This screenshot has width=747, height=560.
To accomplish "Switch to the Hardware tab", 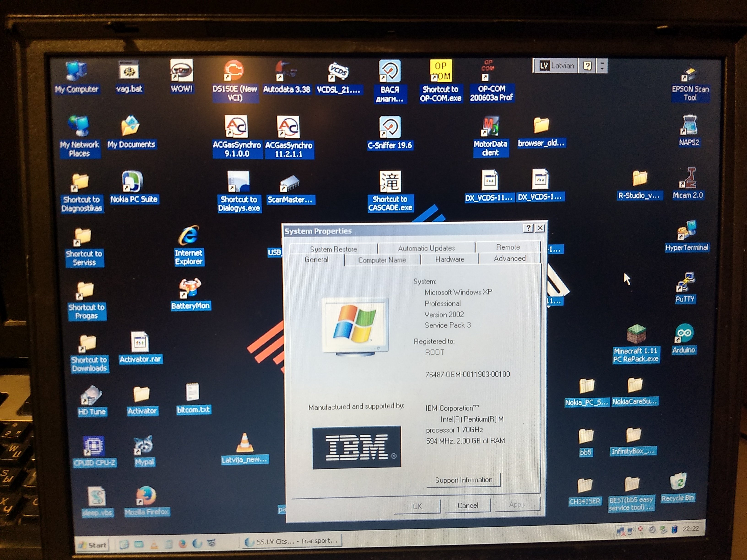I will click(x=449, y=259).
